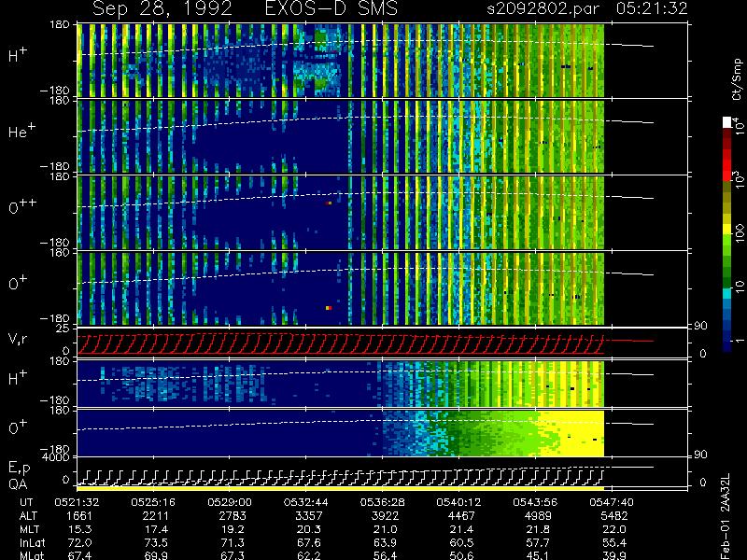Screen dimensions: 747x560
Task: Click MLT value "17.4"
Action: tap(157, 529)
